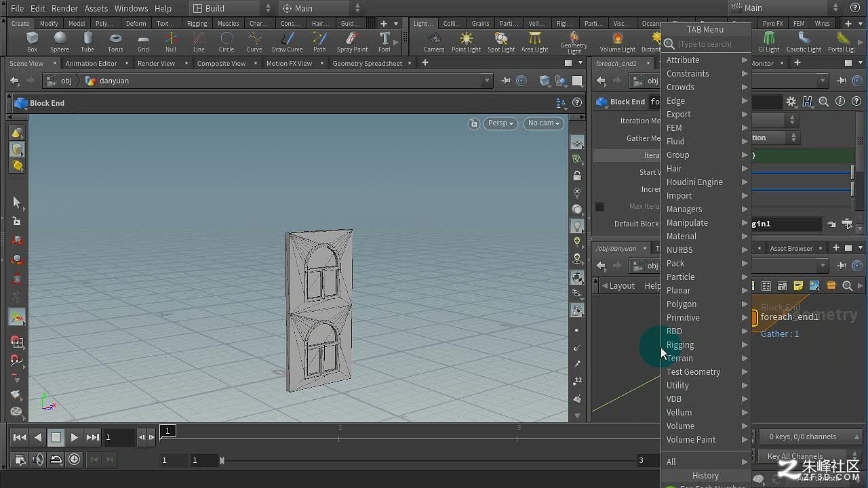Add a Point Light
The image size is (868, 488).
click(x=466, y=42)
